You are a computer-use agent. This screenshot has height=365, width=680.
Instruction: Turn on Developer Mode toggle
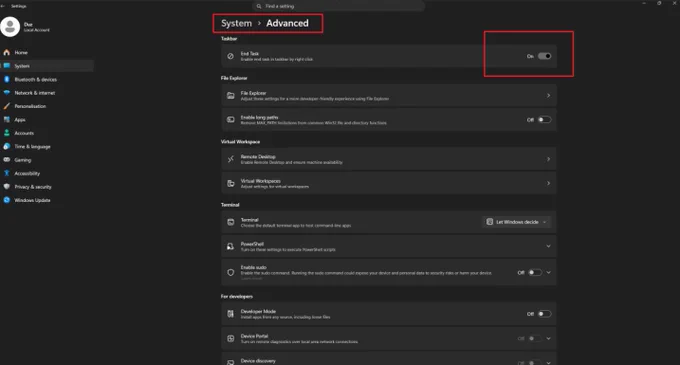(x=545, y=314)
